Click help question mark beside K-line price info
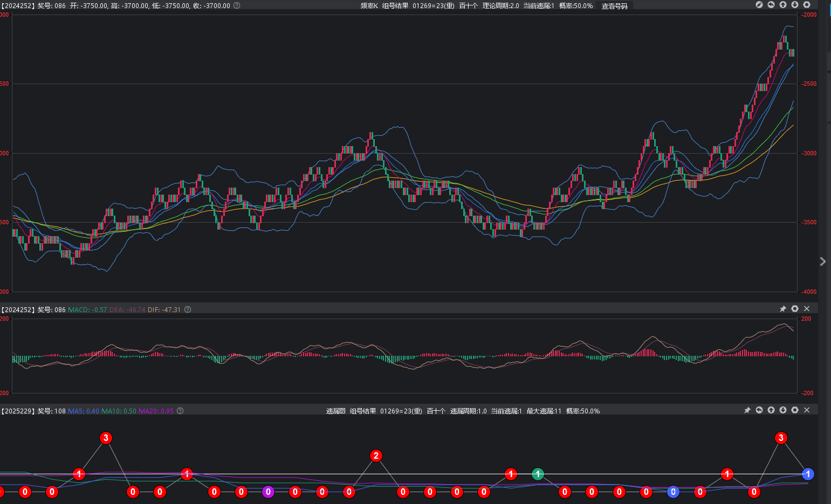Viewport: 831px width, 504px height. [x=237, y=5]
